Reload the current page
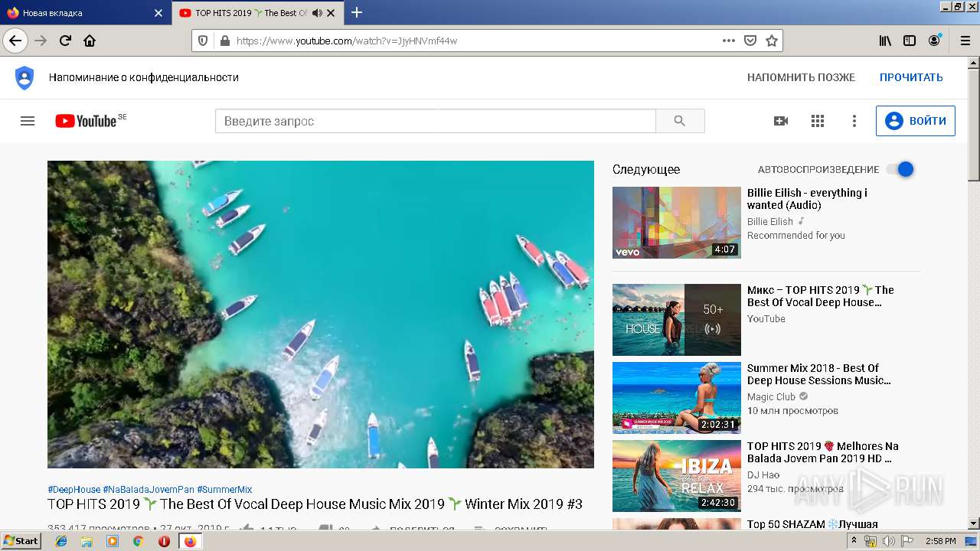Screen dimensions: 980x551 coord(65,41)
